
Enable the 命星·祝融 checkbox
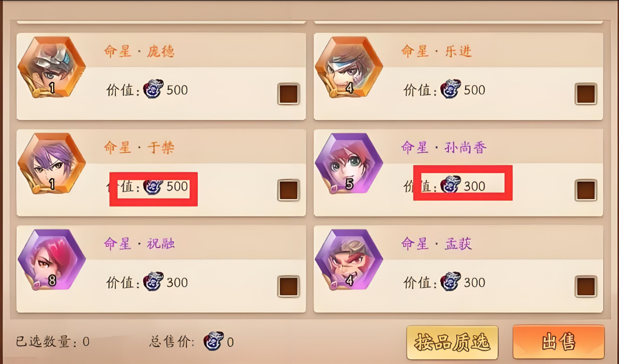coord(288,287)
